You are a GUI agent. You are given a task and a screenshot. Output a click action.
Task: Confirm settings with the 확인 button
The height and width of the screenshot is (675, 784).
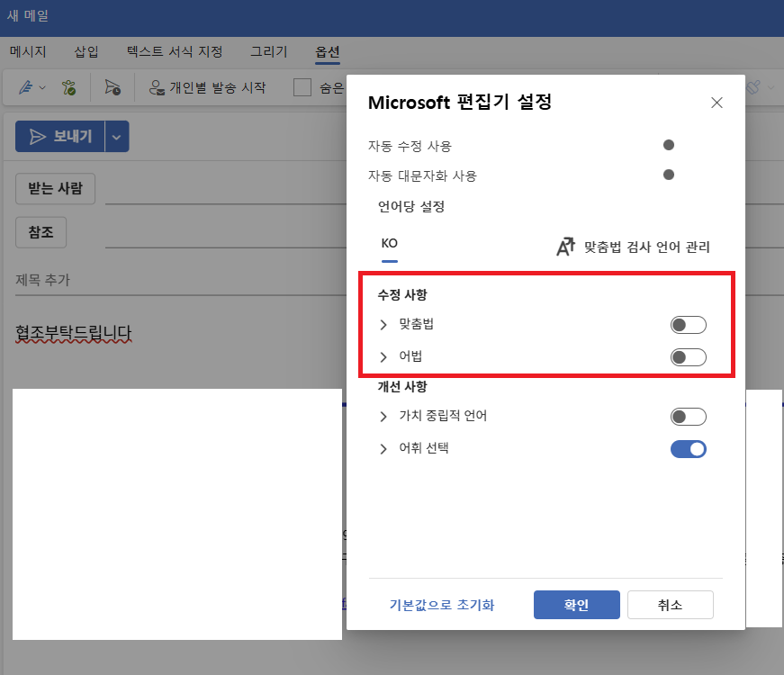(x=576, y=604)
